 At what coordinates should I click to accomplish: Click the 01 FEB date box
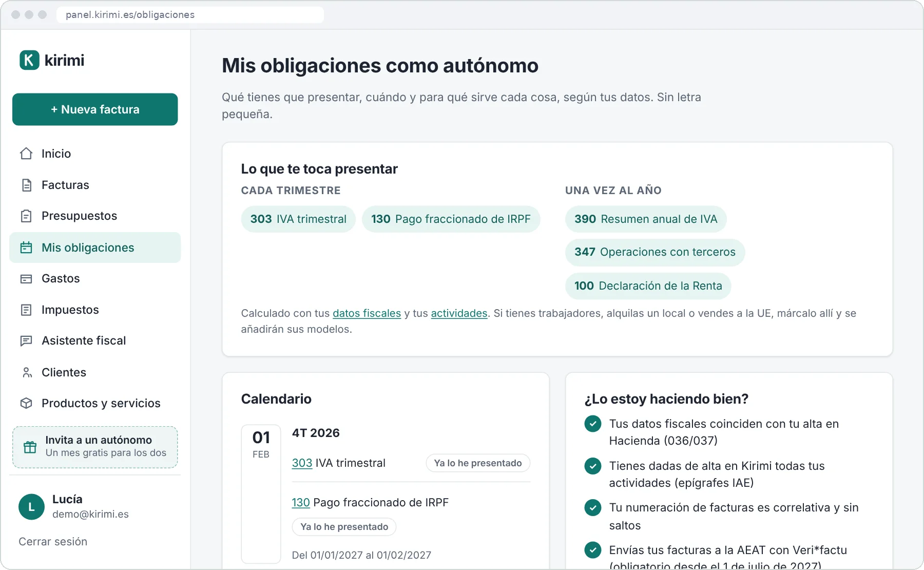click(261, 493)
